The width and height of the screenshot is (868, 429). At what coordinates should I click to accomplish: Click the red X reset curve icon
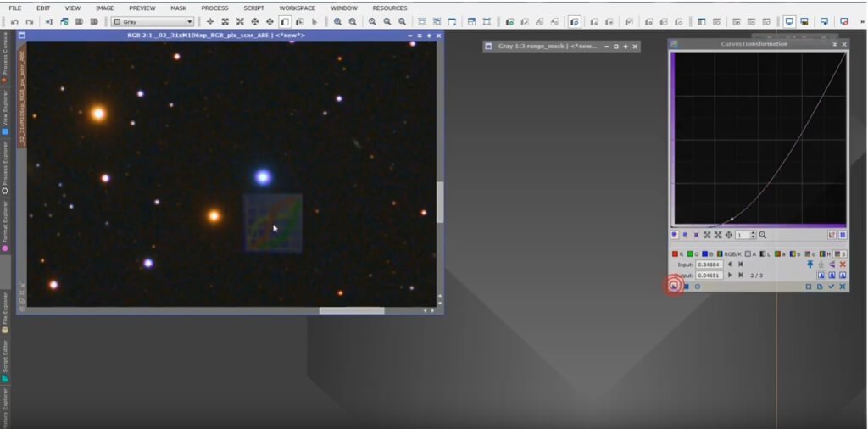[x=843, y=264]
